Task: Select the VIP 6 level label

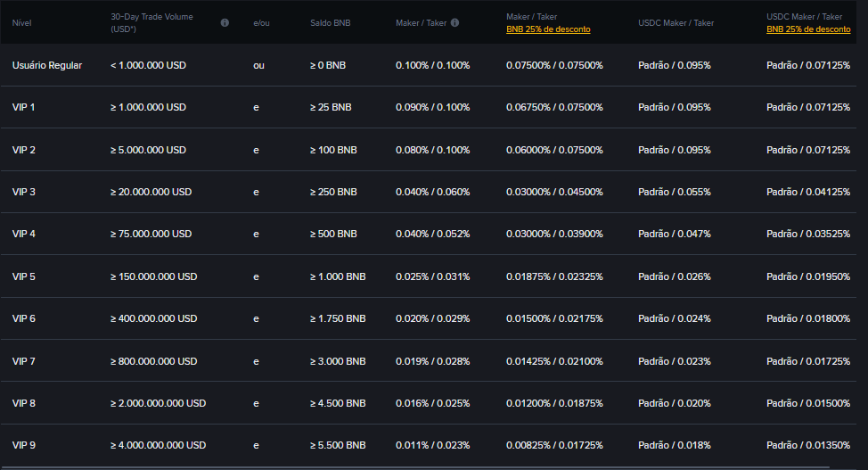Action: point(24,318)
